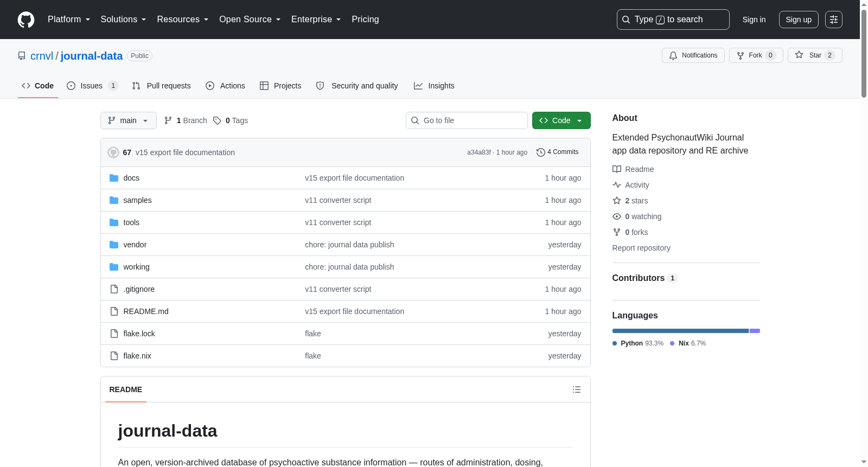Screen dimensions: 868x467
Task: Click the book icon beside Readme
Action: 617,169
